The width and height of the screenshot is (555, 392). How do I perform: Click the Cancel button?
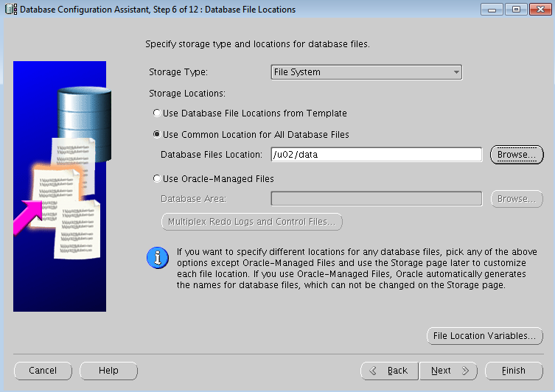[43, 371]
